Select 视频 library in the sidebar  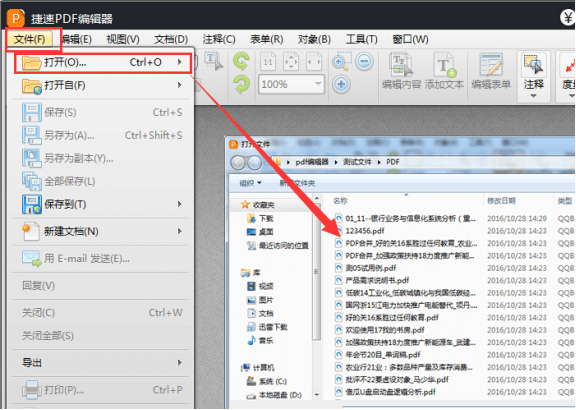coord(260,286)
